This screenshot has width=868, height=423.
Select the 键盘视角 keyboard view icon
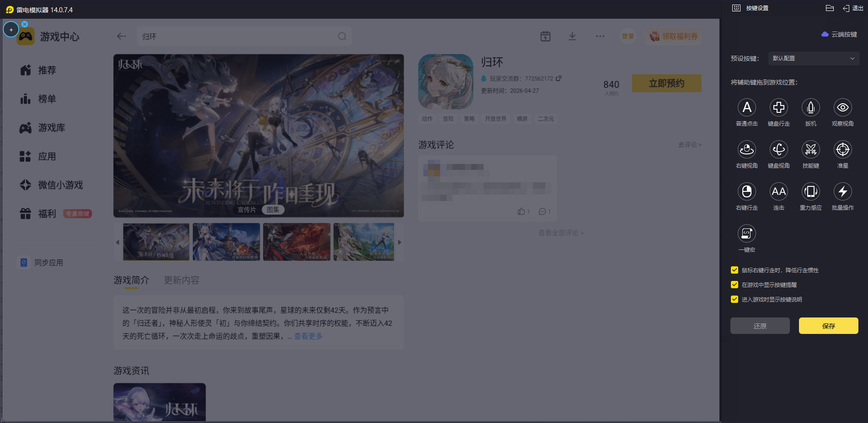point(779,149)
